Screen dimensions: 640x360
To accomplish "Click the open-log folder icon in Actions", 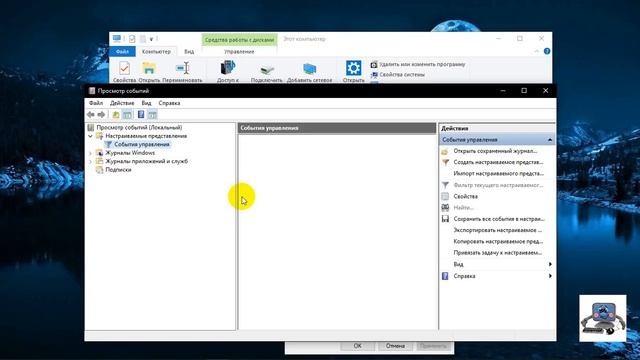I will click(x=445, y=151).
